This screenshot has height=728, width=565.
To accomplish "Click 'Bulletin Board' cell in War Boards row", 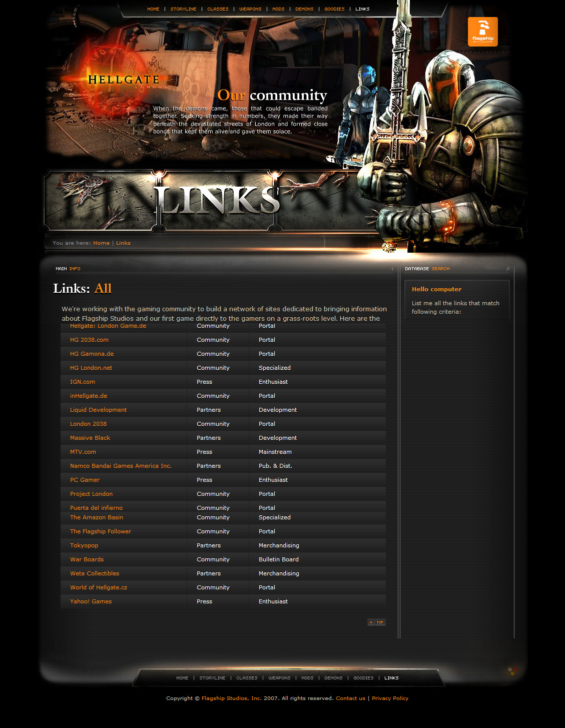I will [x=279, y=559].
